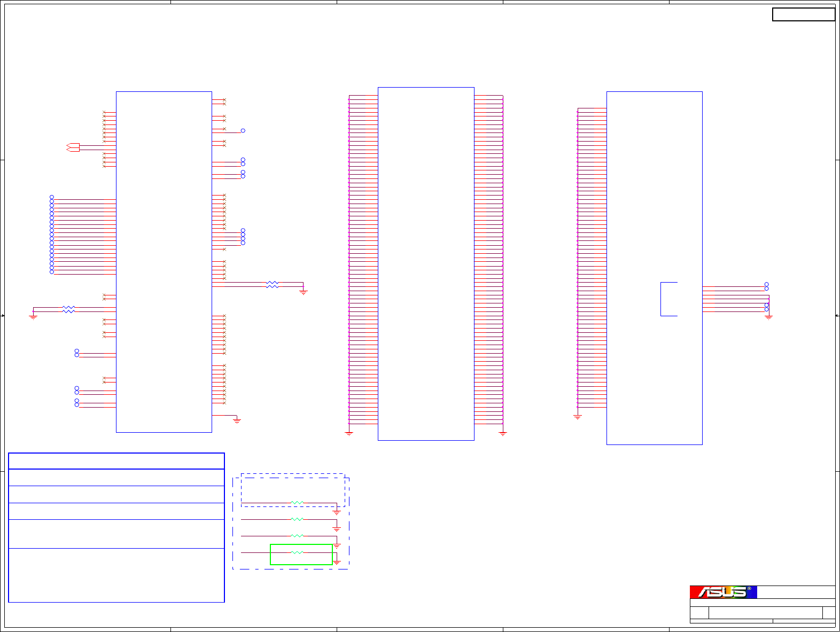Click ground symbol at first chip's bottom-right pin
840x632 pixels.
click(x=237, y=421)
